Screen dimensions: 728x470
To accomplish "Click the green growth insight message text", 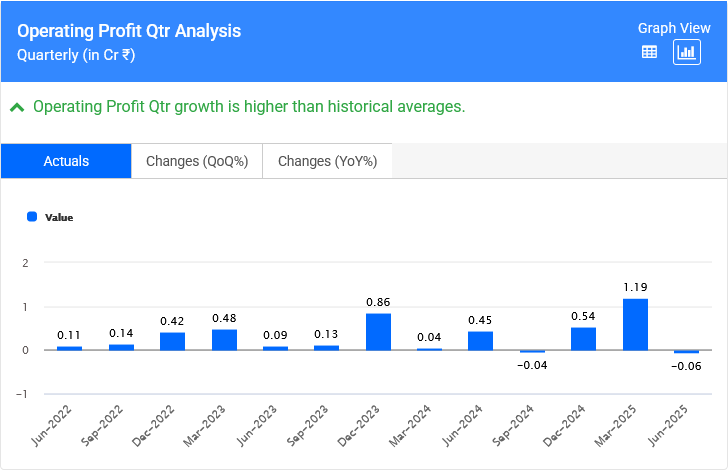I will point(249,107).
